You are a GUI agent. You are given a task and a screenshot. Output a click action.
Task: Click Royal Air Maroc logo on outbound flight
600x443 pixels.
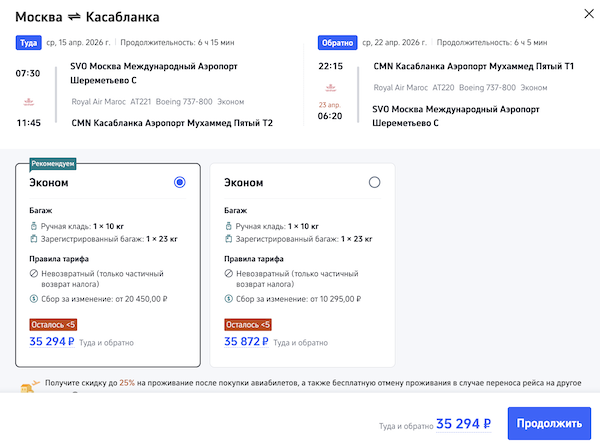click(28, 101)
